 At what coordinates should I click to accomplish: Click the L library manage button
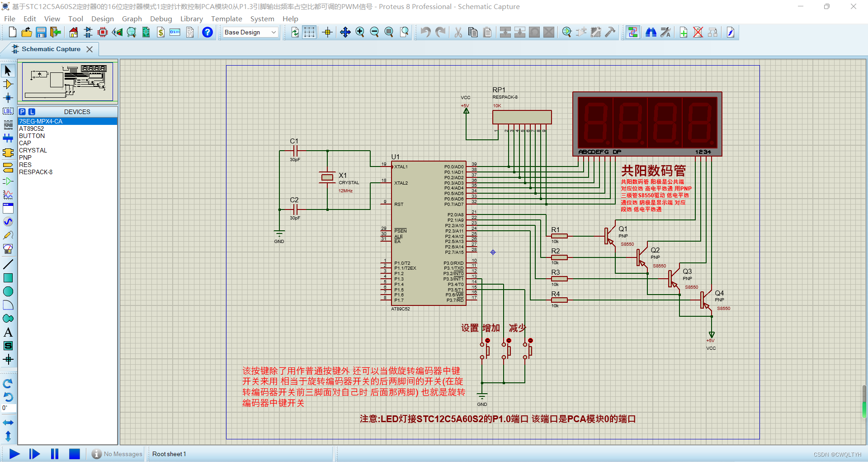click(x=32, y=112)
